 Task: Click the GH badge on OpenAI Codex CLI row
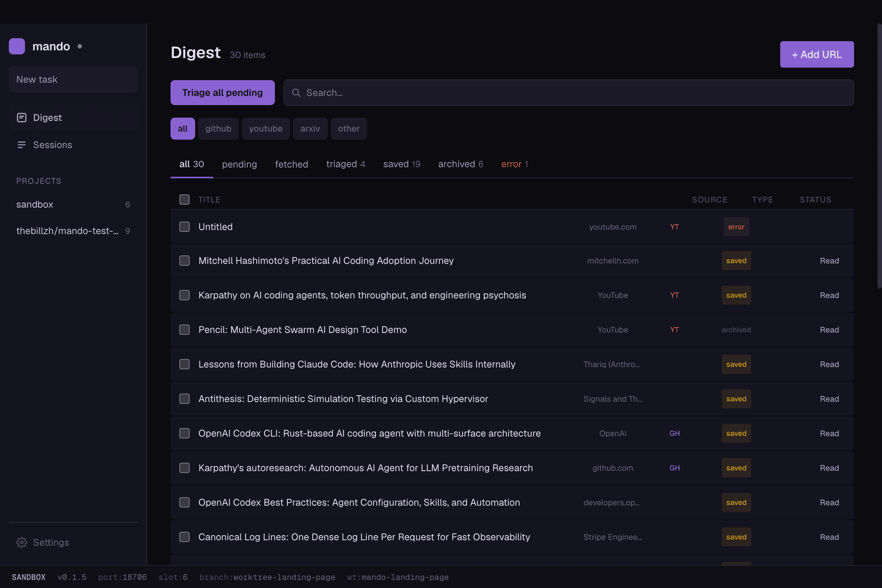coord(674,433)
